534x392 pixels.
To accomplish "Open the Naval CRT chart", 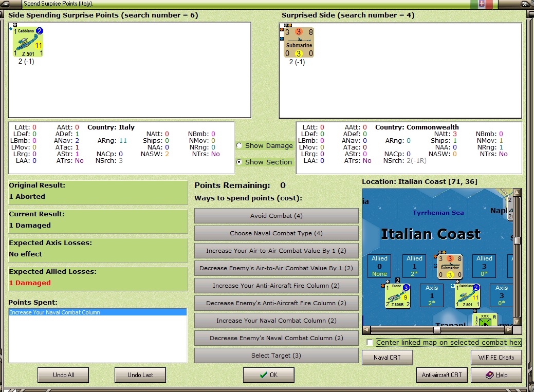I will coord(387,358).
